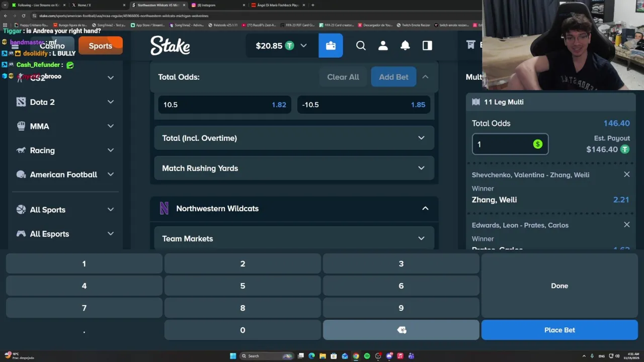The width and height of the screenshot is (644, 362).
Task: Click the American Football helmet icon
Action: [x=21, y=174]
